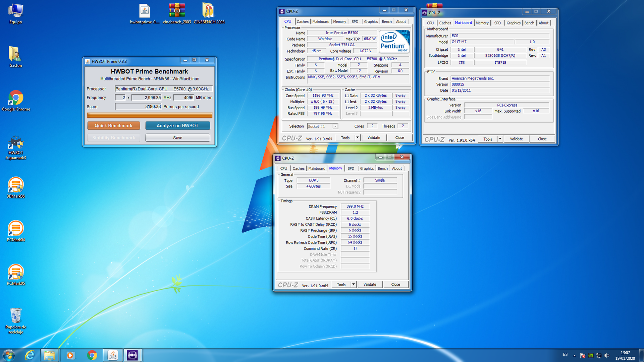Click the DRAM Frequency 399.0 MHz value
644x362 pixels.
[355, 206]
